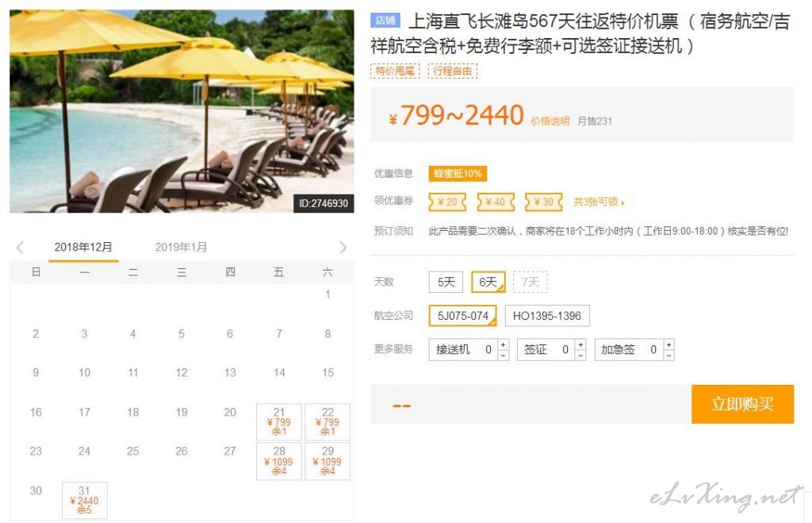
Task: Click the 立即购买 buy now button
Action: click(742, 404)
